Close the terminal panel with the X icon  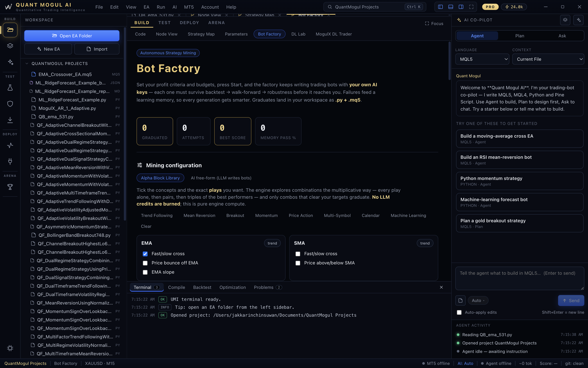[441, 287]
